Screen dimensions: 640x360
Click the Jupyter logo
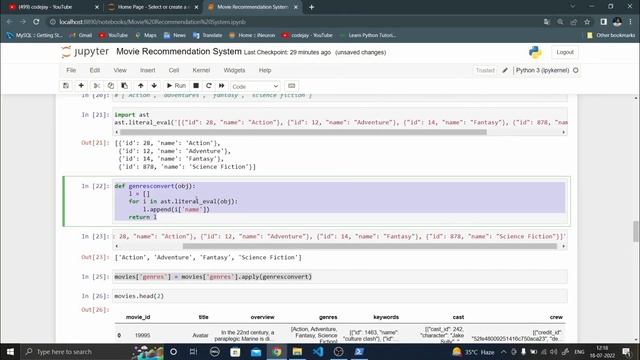pos(85,52)
